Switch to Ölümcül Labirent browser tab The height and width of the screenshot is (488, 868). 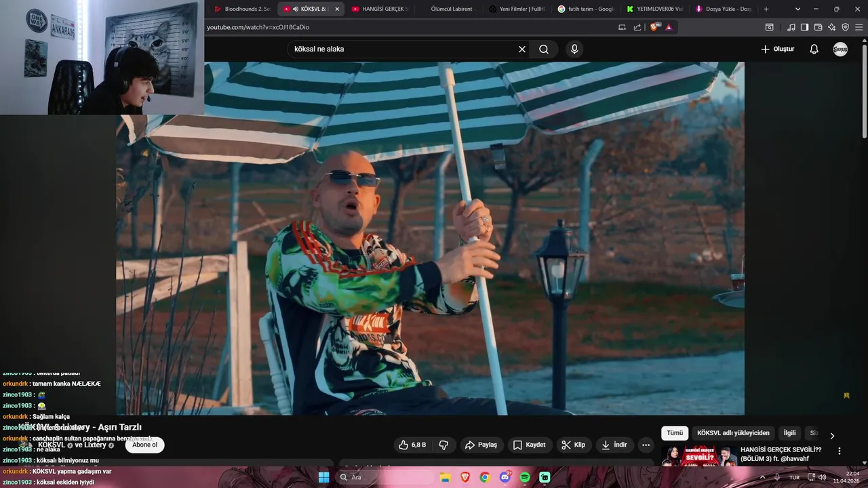(x=448, y=9)
